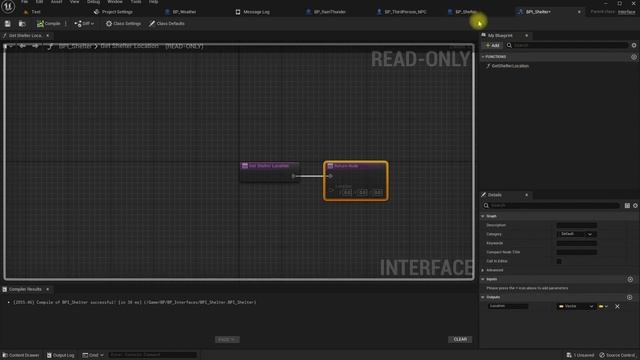This screenshot has height=360, width=640.
Task: Switch to the BP_Weather tab
Action: point(181,12)
